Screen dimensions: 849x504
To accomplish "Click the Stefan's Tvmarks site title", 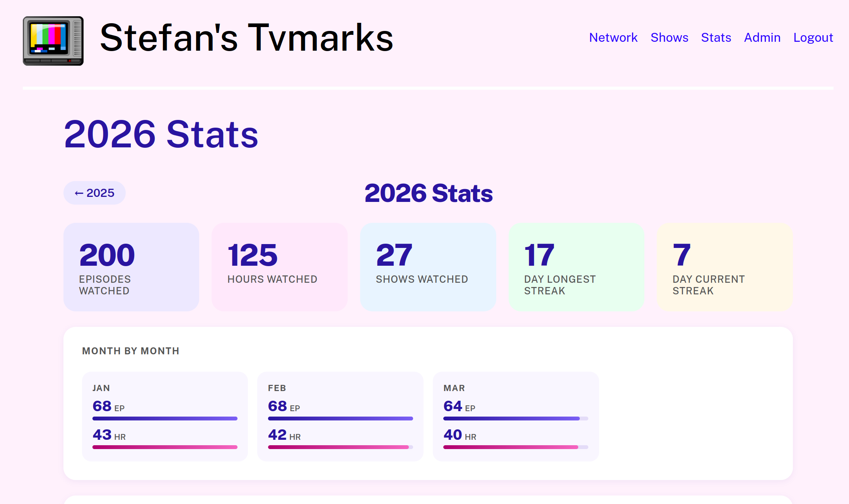I will [x=246, y=38].
